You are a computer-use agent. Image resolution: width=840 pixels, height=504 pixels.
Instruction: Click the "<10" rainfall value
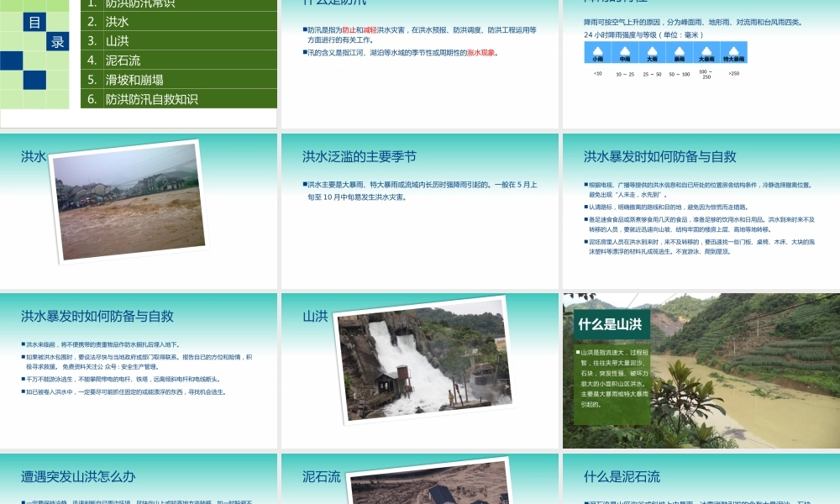tap(598, 73)
